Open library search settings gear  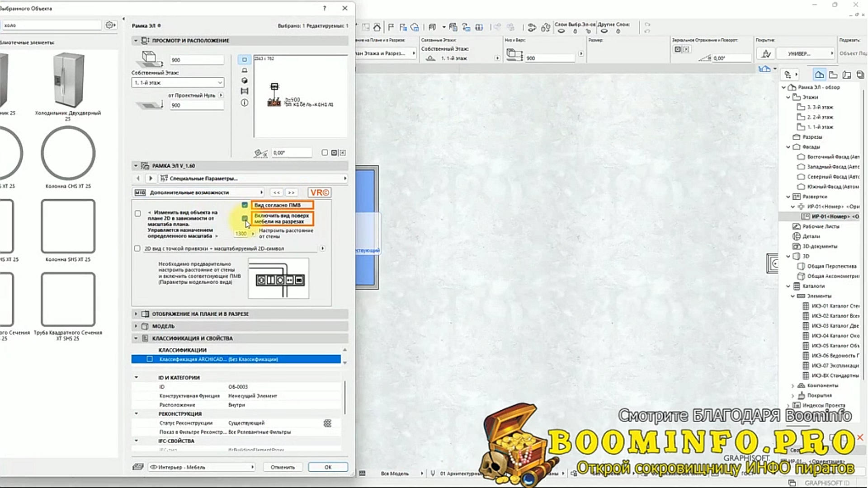coord(110,25)
